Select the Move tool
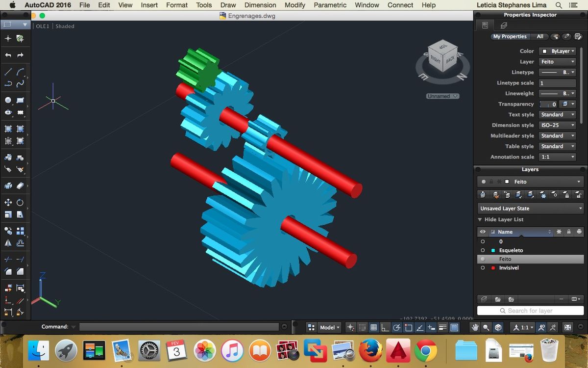The height and width of the screenshot is (368, 588). pos(8,202)
